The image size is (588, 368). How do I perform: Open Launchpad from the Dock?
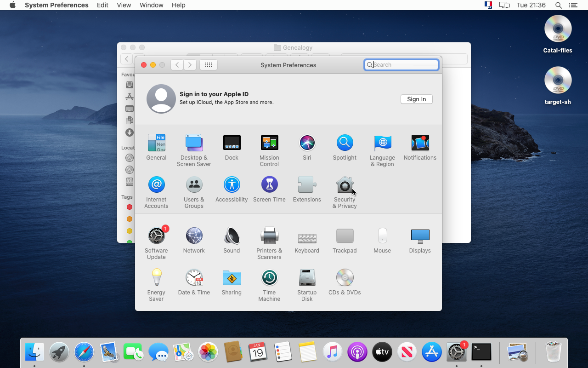[59, 352]
